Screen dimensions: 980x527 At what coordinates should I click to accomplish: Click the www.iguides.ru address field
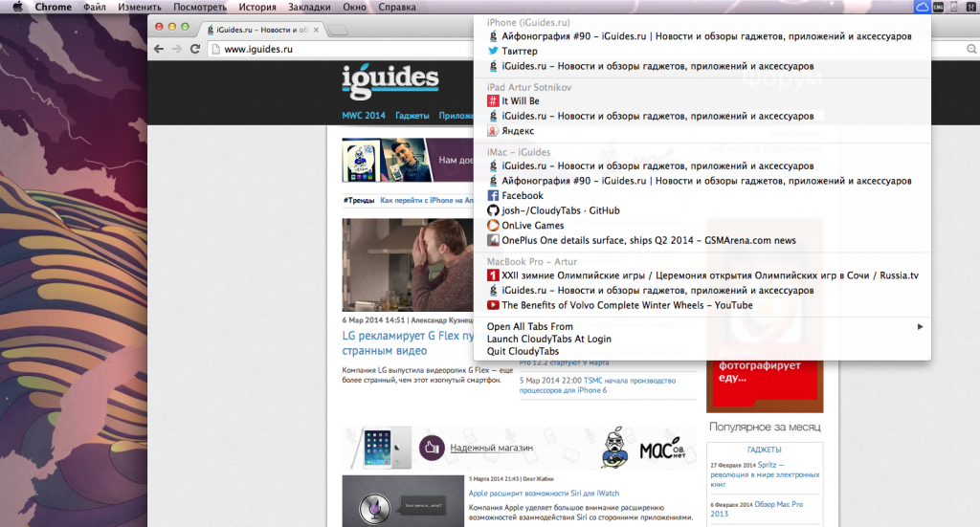[x=341, y=49]
